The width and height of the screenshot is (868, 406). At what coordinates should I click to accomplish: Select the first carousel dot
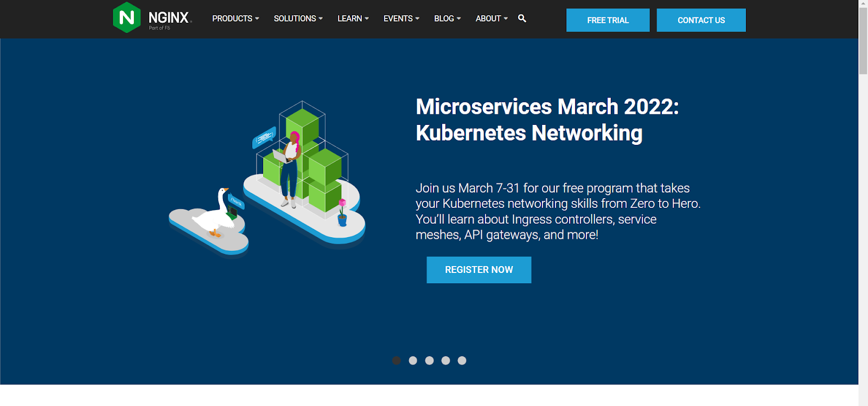click(397, 360)
